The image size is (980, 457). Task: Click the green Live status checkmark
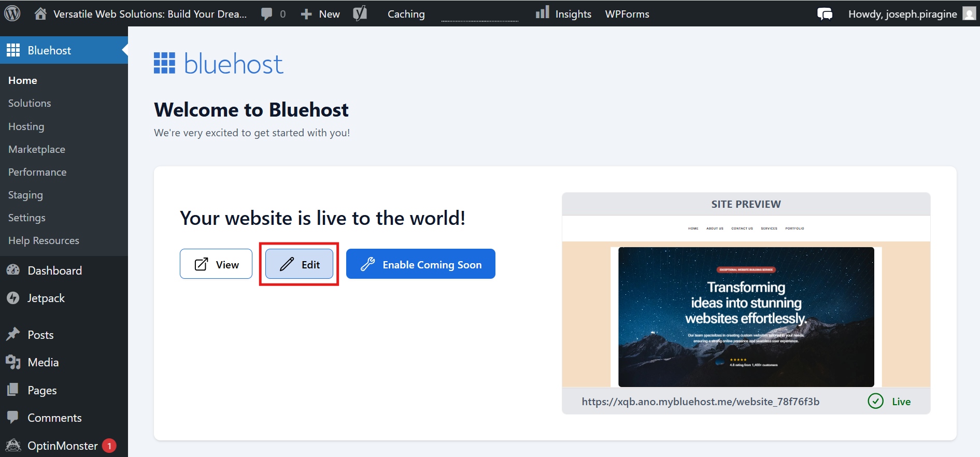[x=875, y=402]
